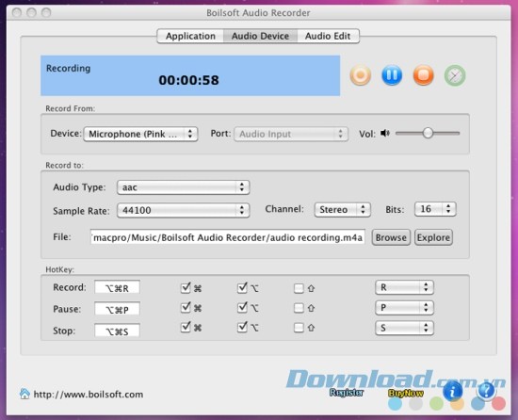Click the File path input field
This screenshot has width=518, height=420.
click(x=228, y=237)
